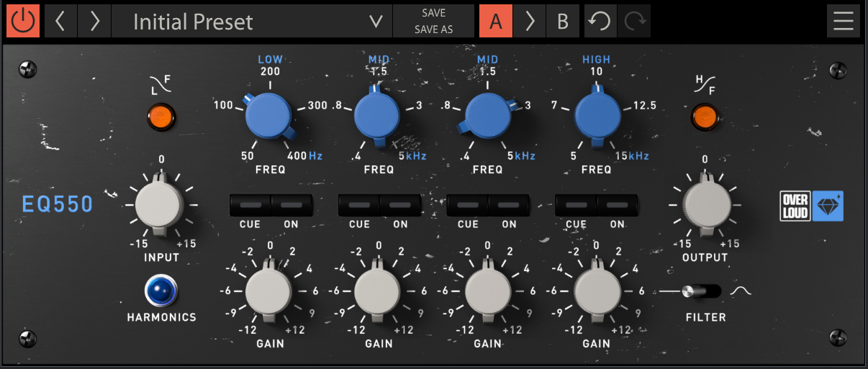868x369 pixels.
Task: Click SAVE to store the preset
Action: click(x=433, y=13)
